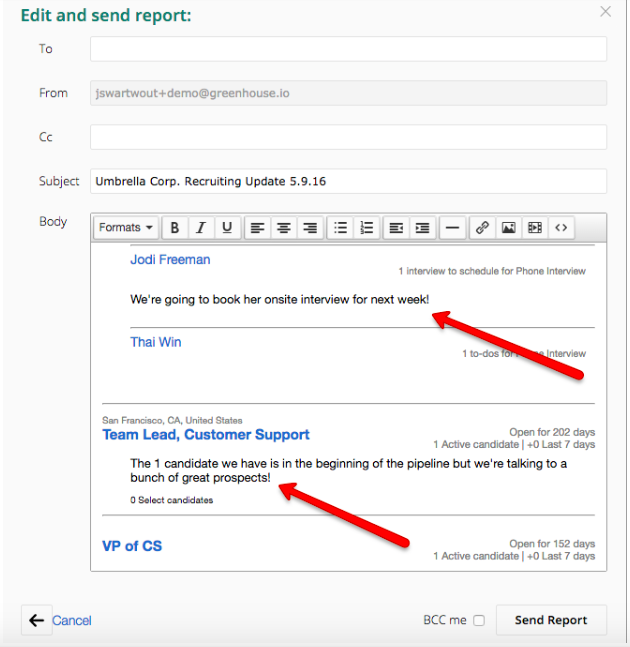630x647 pixels.
Task: Open source code view
Action: point(561,227)
